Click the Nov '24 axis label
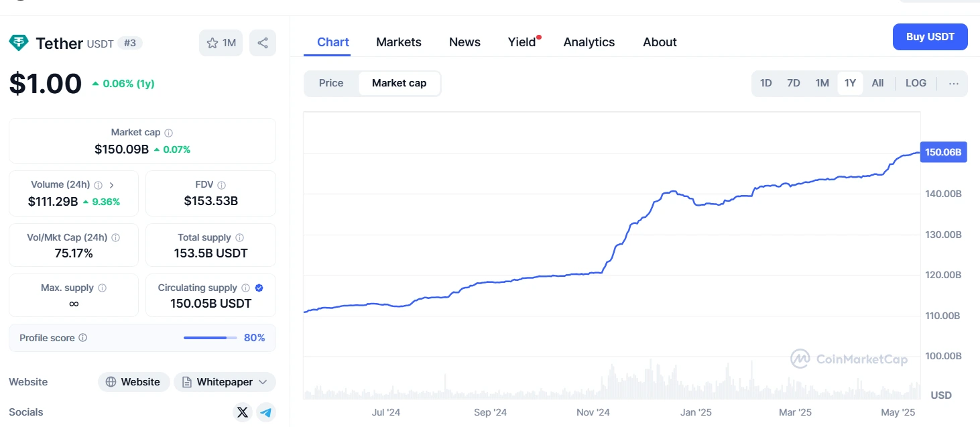The width and height of the screenshot is (980, 427). tap(593, 412)
